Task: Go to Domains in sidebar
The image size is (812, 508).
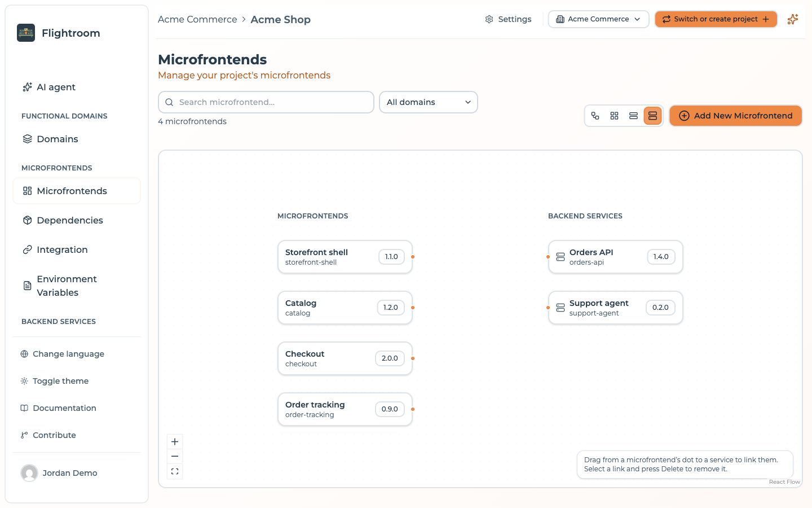Action: point(77,139)
